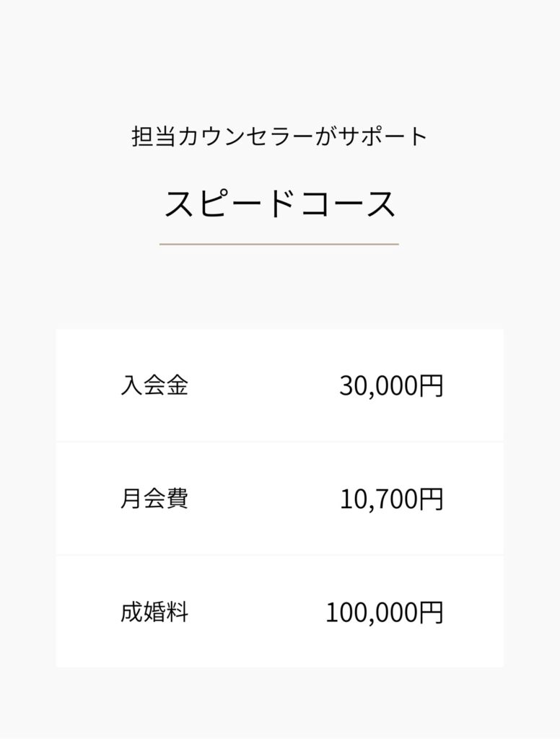560x739 pixels.
Task: Click the 10,700 amount figure
Action: [379, 499]
